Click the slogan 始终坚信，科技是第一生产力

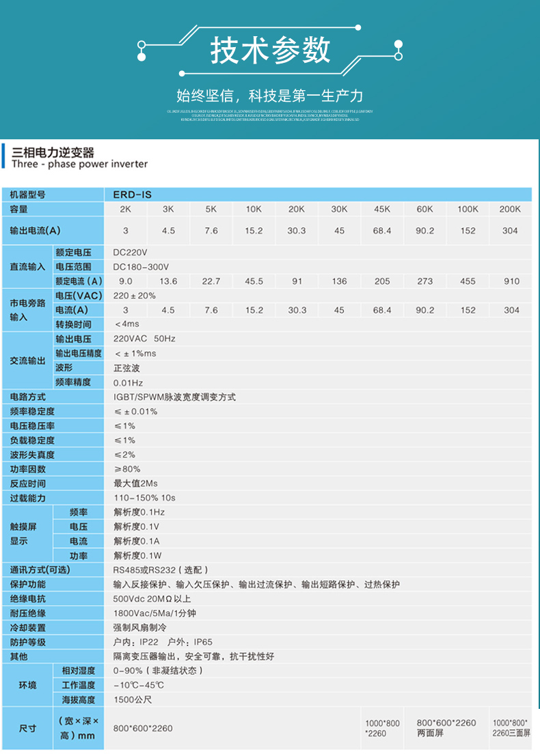click(270, 96)
